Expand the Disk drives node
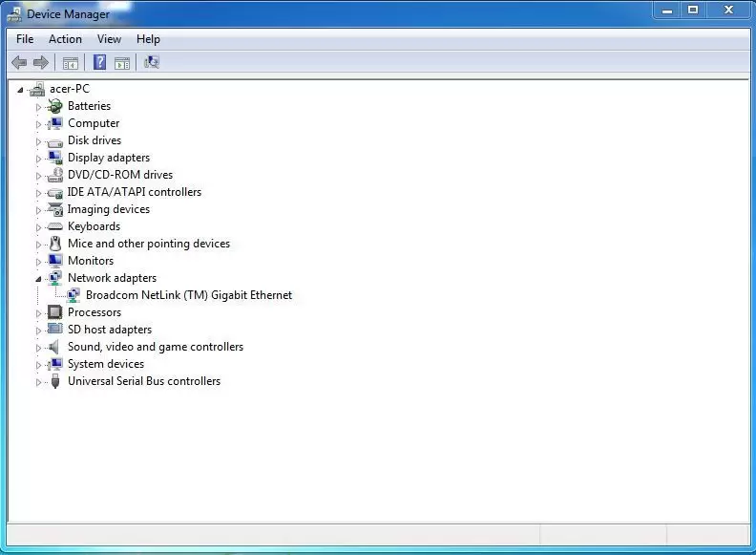Viewport: 756px width, 555px height. (38, 141)
